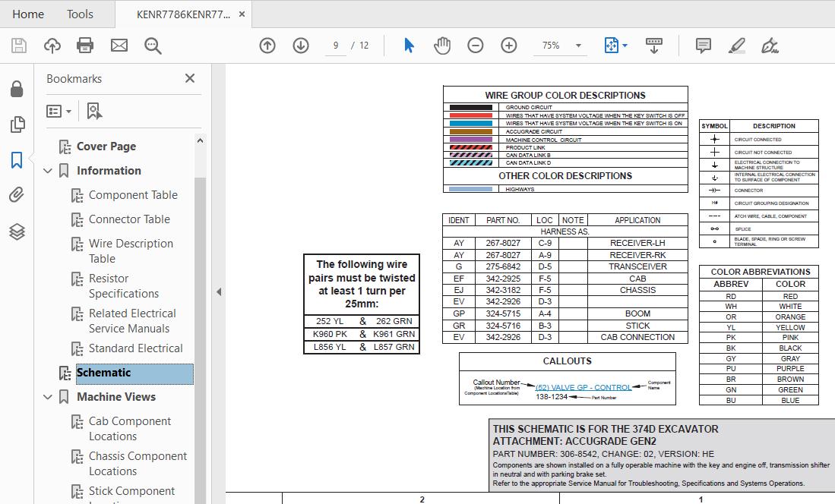Activate the hand pan tool
The image size is (835, 504).
point(442,46)
